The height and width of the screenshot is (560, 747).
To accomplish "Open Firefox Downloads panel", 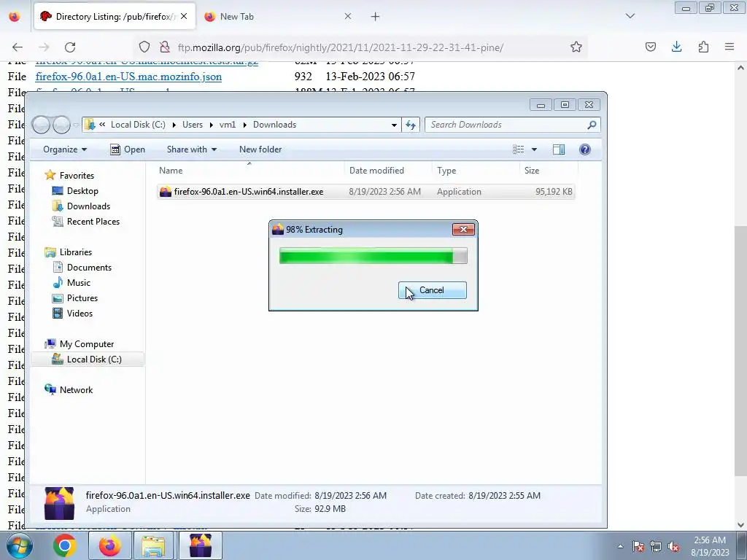I will pyautogui.click(x=677, y=47).
